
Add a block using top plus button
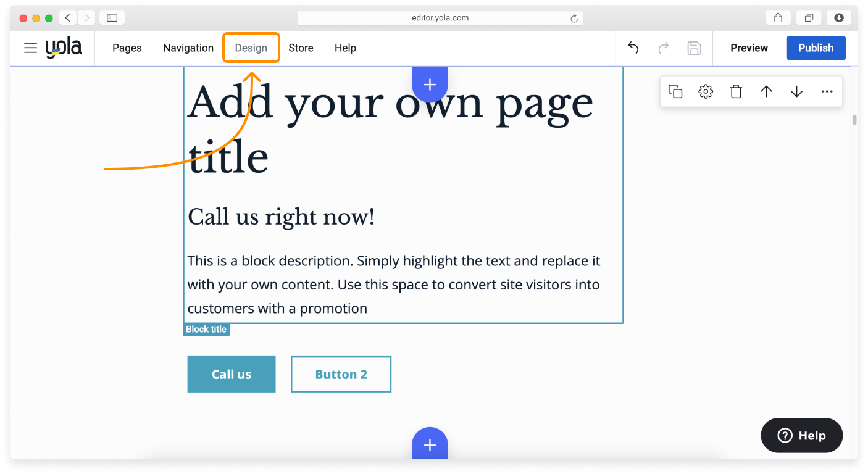coord(430,85)
